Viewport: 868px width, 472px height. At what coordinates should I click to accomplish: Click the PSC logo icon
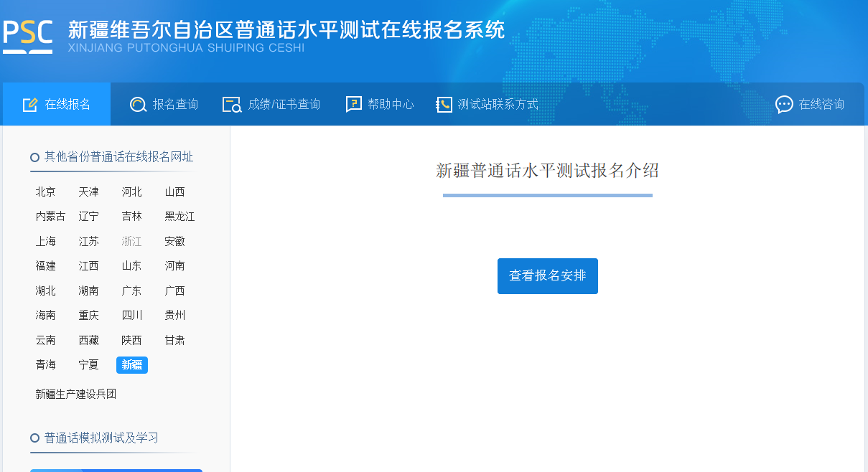click(28, 36)
